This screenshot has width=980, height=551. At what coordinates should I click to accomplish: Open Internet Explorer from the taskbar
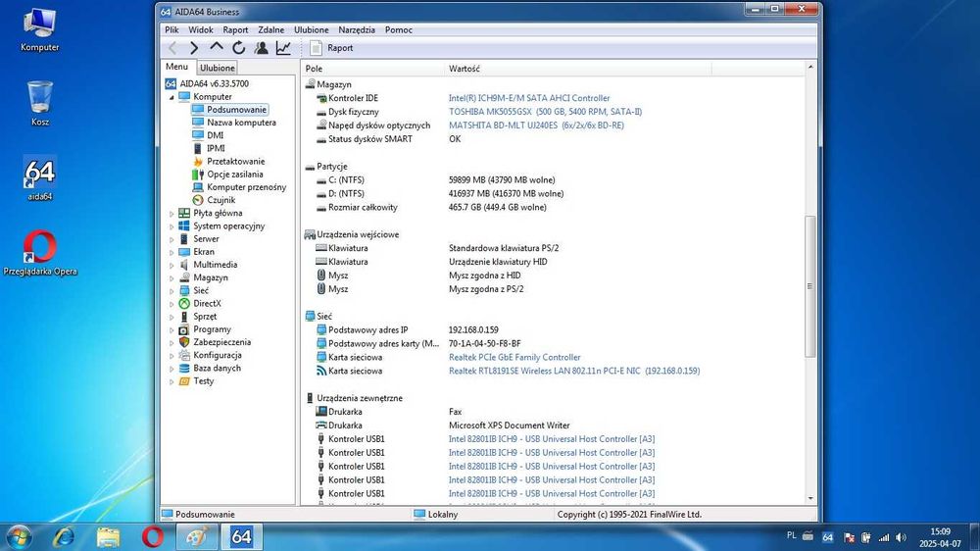coord(63,536)
